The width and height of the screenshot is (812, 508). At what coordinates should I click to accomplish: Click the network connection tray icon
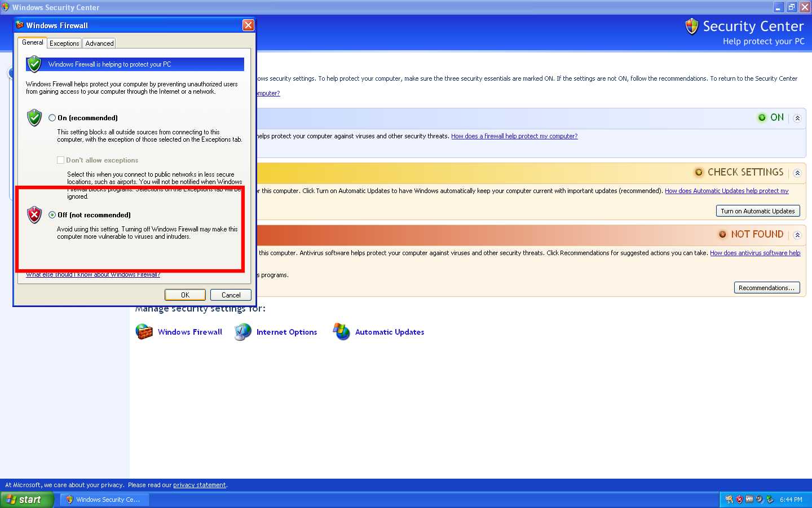[x=770, y=500]
